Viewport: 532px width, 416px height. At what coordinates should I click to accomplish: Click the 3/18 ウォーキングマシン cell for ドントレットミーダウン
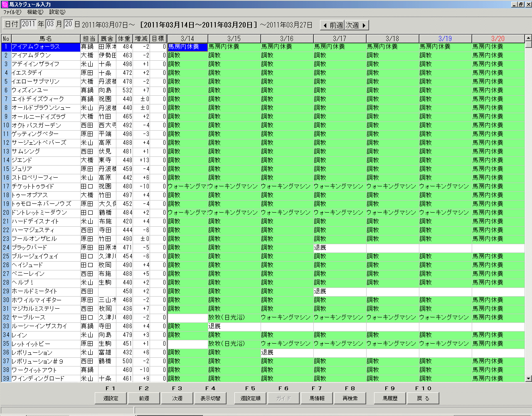point(392,213)
